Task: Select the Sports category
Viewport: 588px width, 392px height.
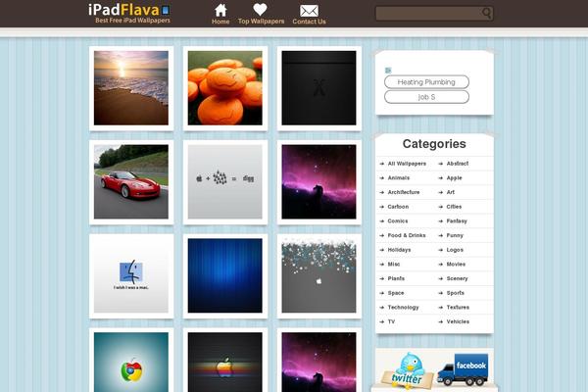Action: (456, 293)
